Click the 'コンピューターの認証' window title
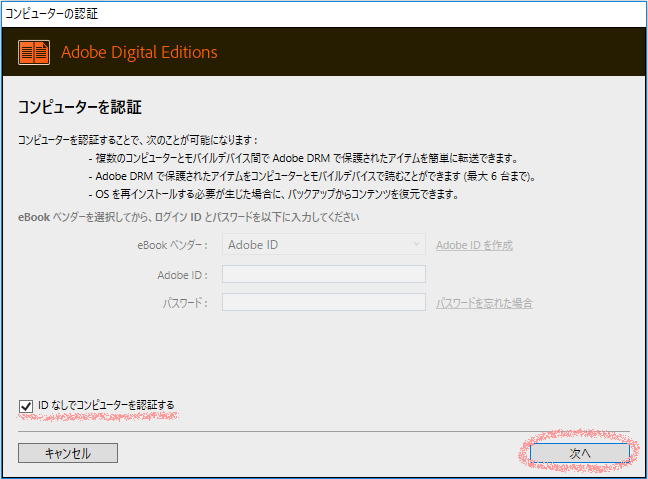The image size is (648, 479). [x=51, y=14]
